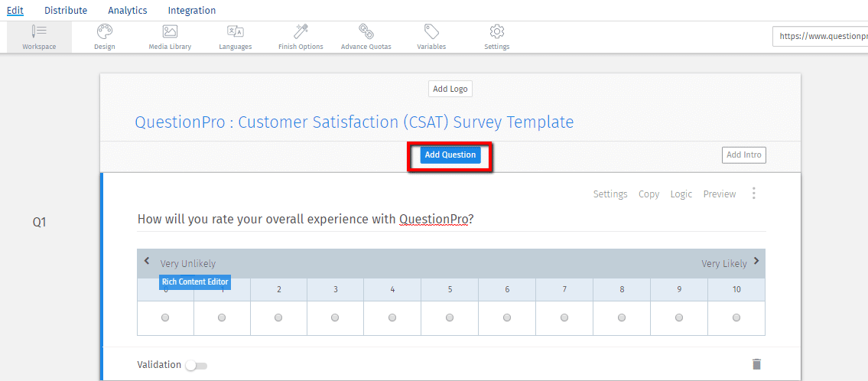Select radio button under rating 6
The height and width of the screenshot is (381, 868).
pos(507,317)
